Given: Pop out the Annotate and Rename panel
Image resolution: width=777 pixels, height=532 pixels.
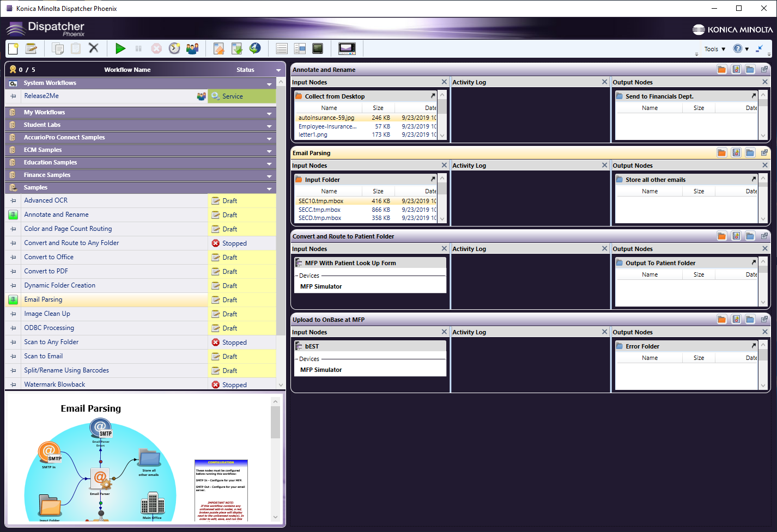Looking at the screenshot, I should click(764, 69).
